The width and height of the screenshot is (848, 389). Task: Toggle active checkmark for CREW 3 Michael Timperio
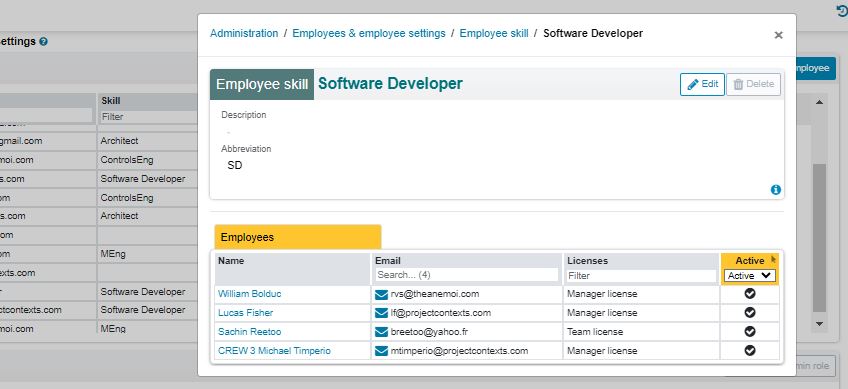[x=750, y=350]
